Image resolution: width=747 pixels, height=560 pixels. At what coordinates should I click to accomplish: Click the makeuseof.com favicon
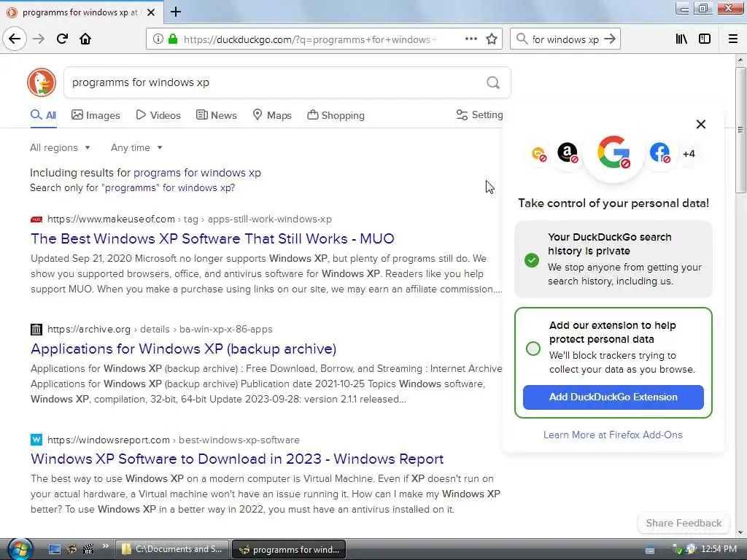click(x=36, y=219)
